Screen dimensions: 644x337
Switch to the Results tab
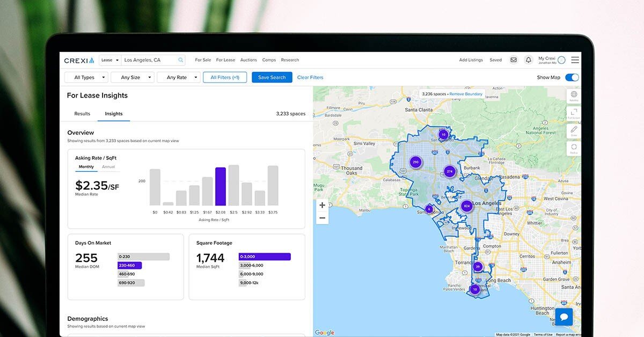coord(82,114)
